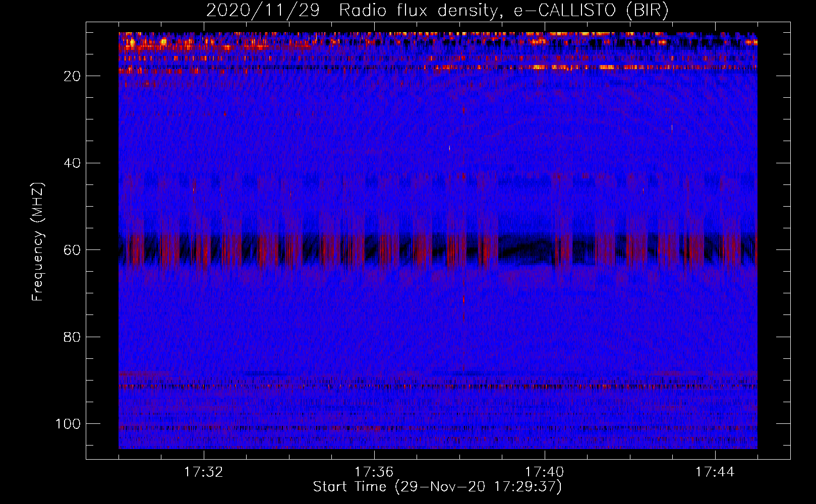Image resolution: width=816 pixels, height=504 pixels.
Task: Select the "100" frequency tick label
Action: click(69, 424)
